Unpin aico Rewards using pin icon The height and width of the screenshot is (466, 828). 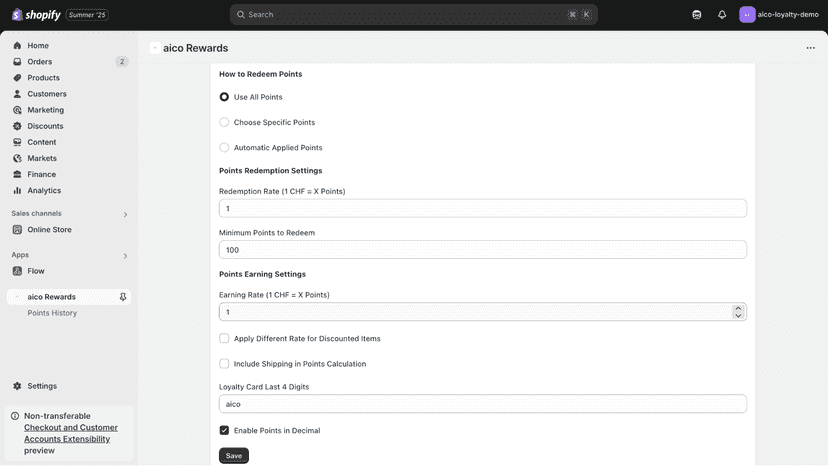tap(123, 297)
